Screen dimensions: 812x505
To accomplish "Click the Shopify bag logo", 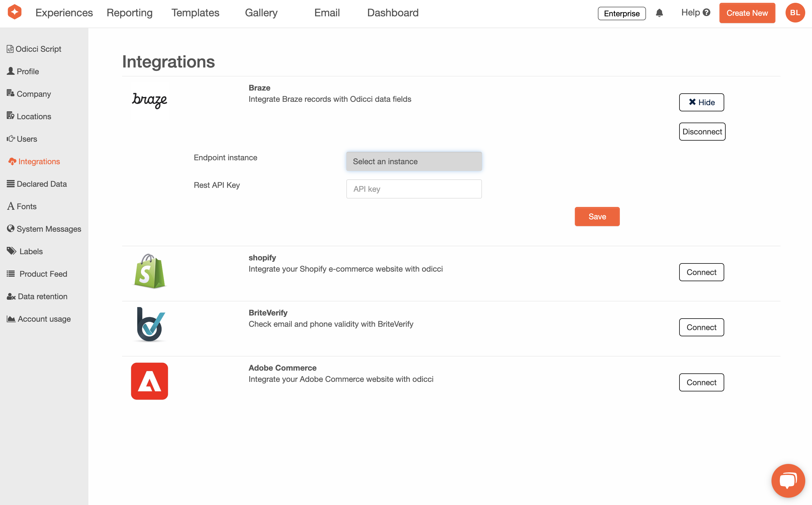I will click(149, 271).
